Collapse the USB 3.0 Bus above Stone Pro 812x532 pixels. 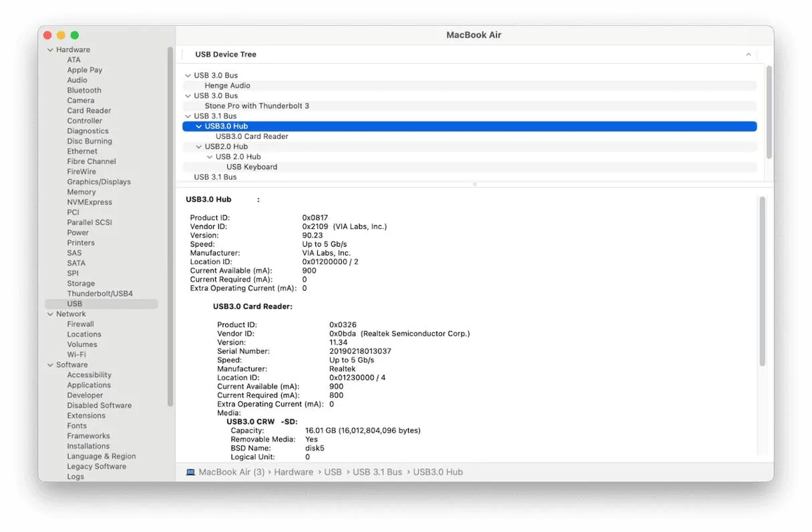pyautogui.click(x=188, y=96)
